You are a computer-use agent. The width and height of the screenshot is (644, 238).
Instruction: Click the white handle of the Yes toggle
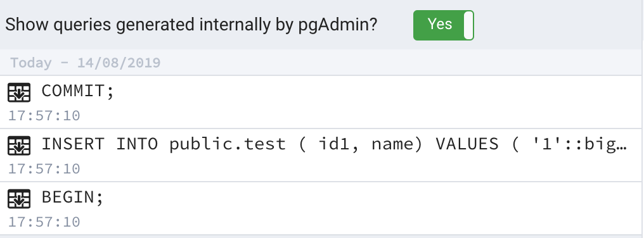[x=468, y=25]
